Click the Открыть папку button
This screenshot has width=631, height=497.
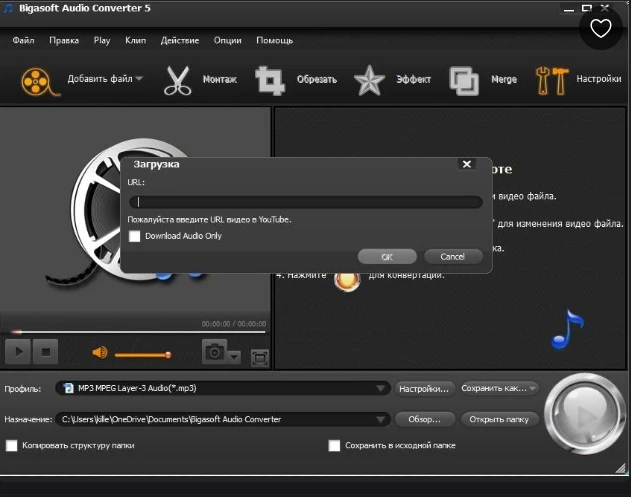click(x=499, y=419)
